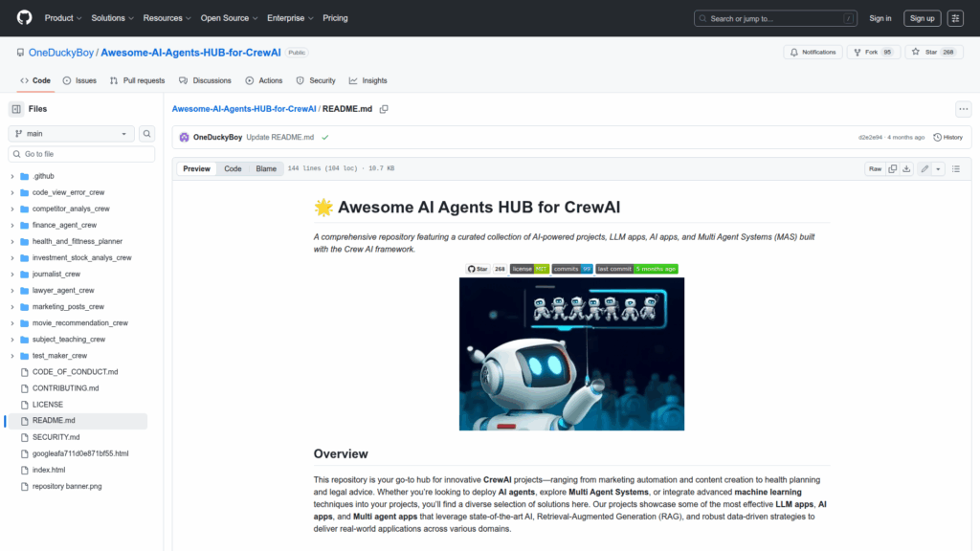Copy the README.md file path

384,109
